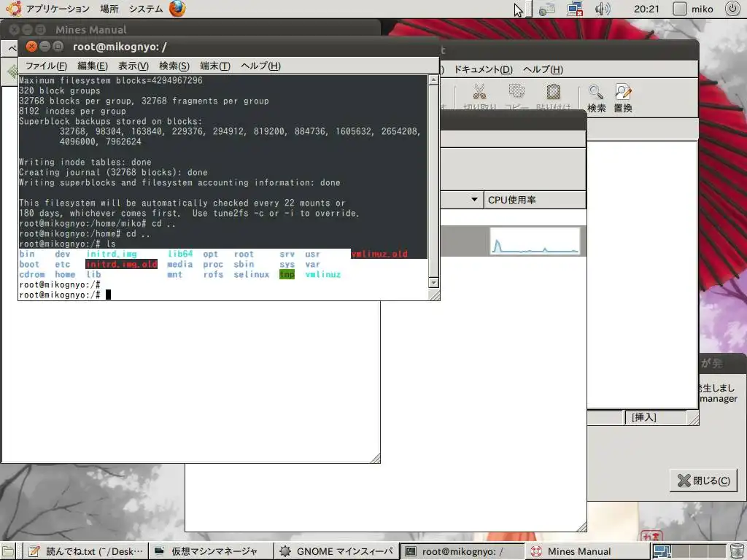Open the 検索(S) menu in terminal

pyautogui.click(x=174, y=66)
